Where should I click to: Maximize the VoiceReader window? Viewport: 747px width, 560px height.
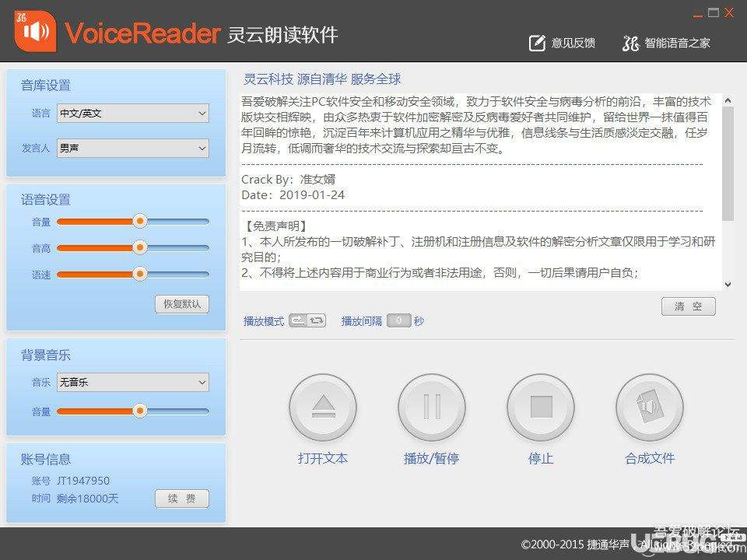[x=714, y=12]
